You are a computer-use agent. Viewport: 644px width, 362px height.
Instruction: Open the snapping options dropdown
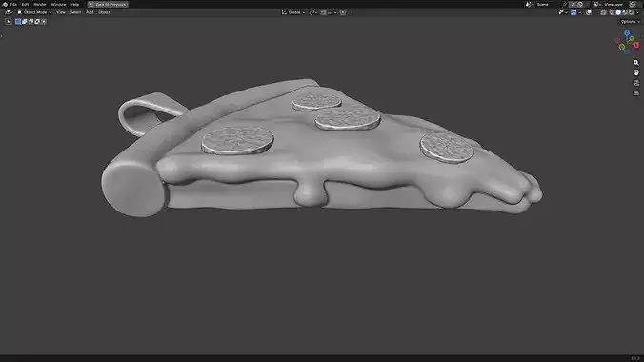pyautogui.click(x=332, y=12)
